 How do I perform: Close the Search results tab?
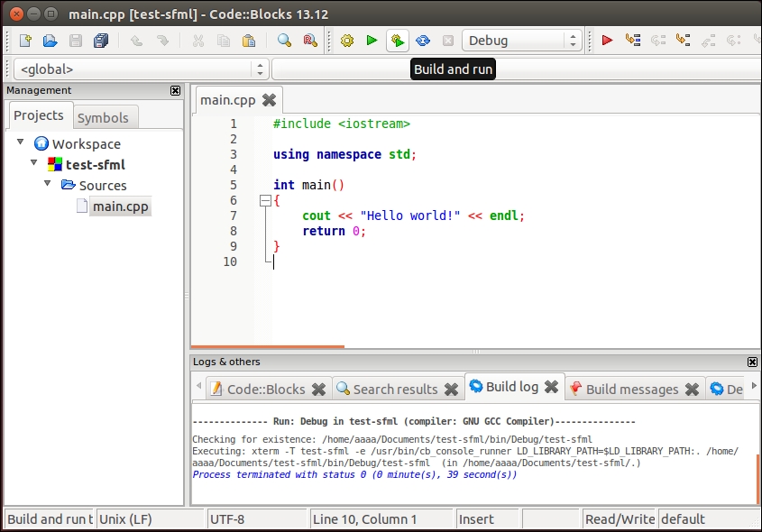[452, 390]
